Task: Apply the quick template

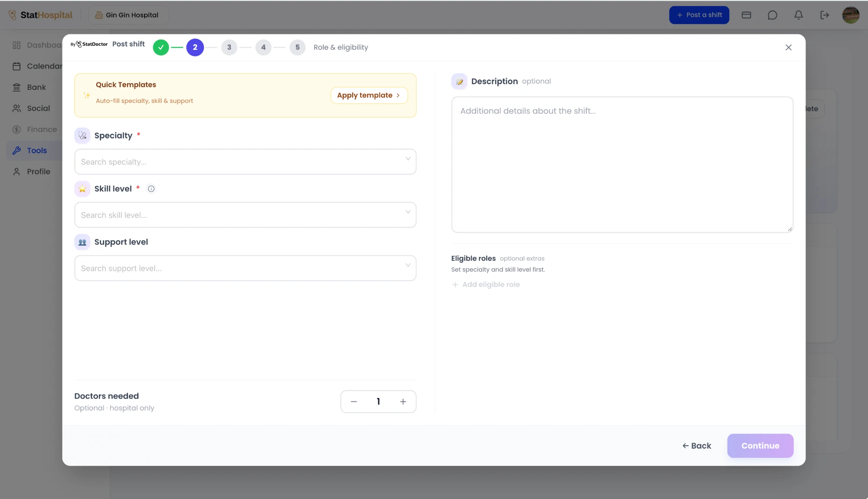Action: 369,95
